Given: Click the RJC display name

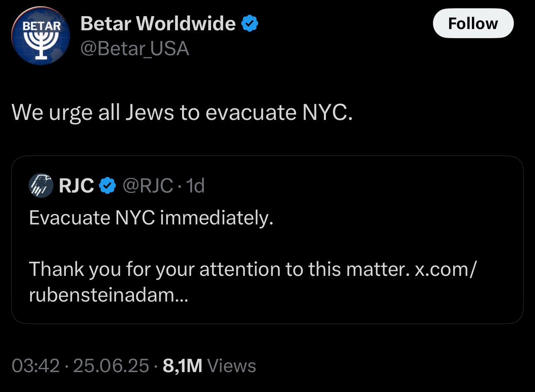Looking at the screenshot, I should pyautogui.click(x=76, y=185).
